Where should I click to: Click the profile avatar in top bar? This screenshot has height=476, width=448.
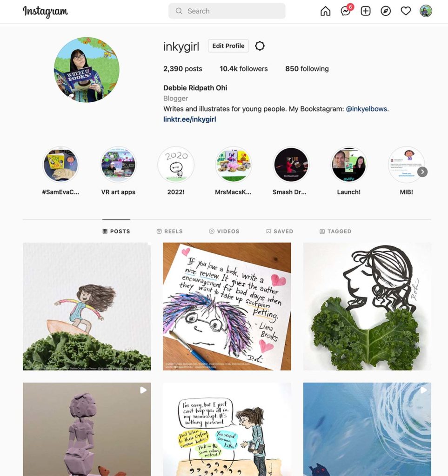(x=426, y=11)
